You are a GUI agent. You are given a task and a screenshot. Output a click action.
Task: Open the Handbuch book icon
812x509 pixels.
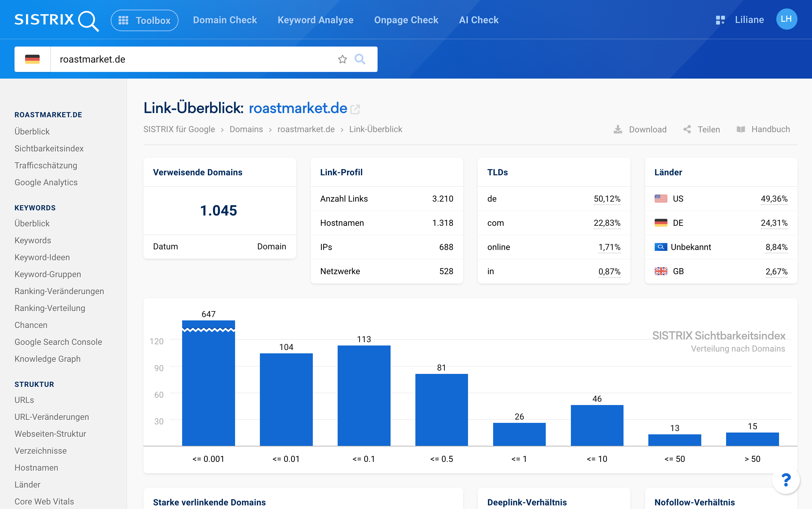pos(741,129)
